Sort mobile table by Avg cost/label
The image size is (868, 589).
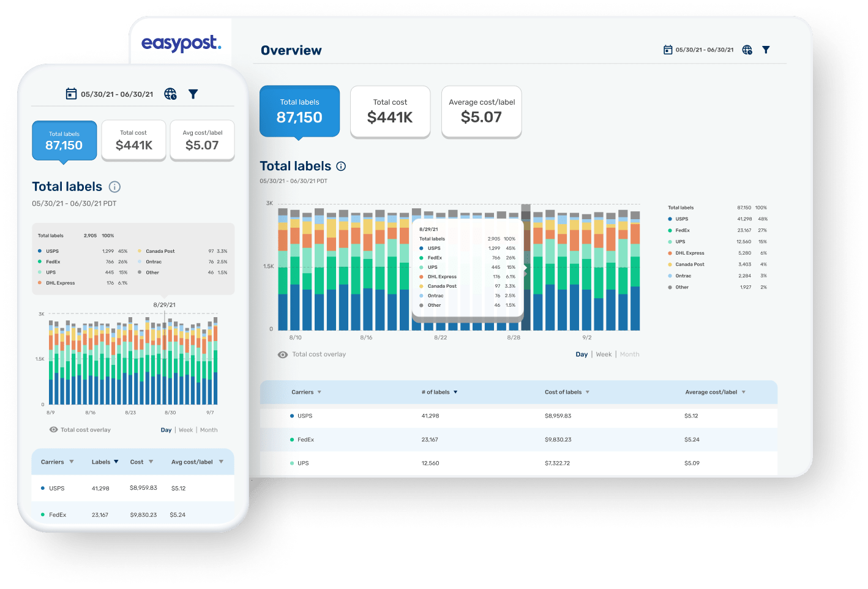tap(197, 462)
